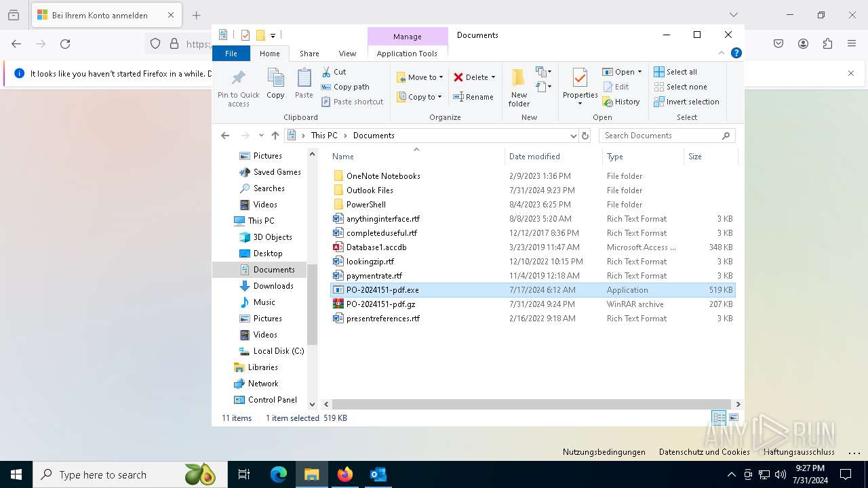The width and height of the screenshot is (868, 488).
Task: Expand address bar history dropdown
Action: point(573,136)
